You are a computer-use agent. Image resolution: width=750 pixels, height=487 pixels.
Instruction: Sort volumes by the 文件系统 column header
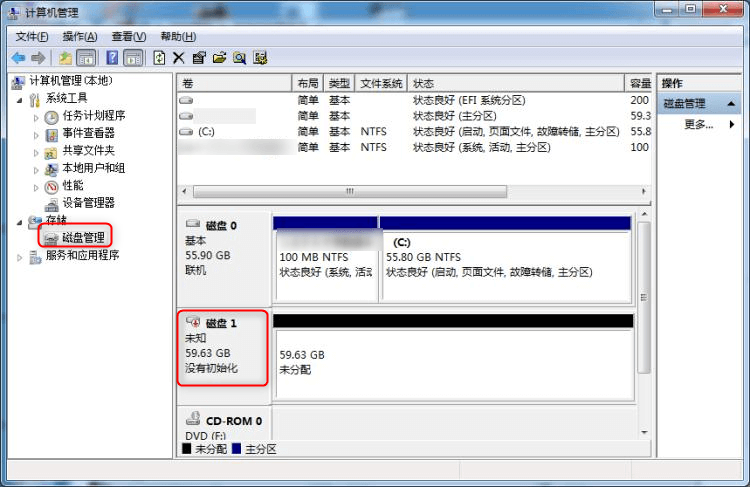click(381, 83)
